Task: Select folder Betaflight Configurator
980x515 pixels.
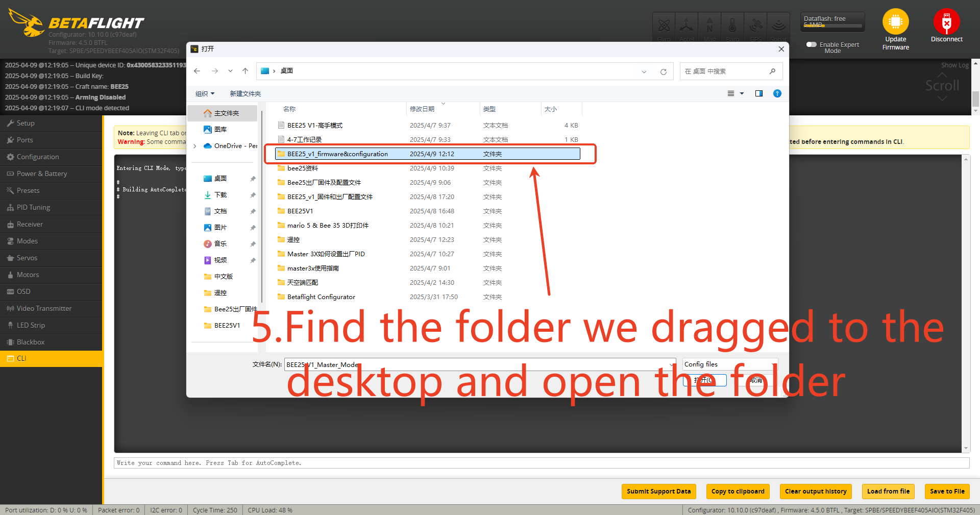Action: click(428, 297)
